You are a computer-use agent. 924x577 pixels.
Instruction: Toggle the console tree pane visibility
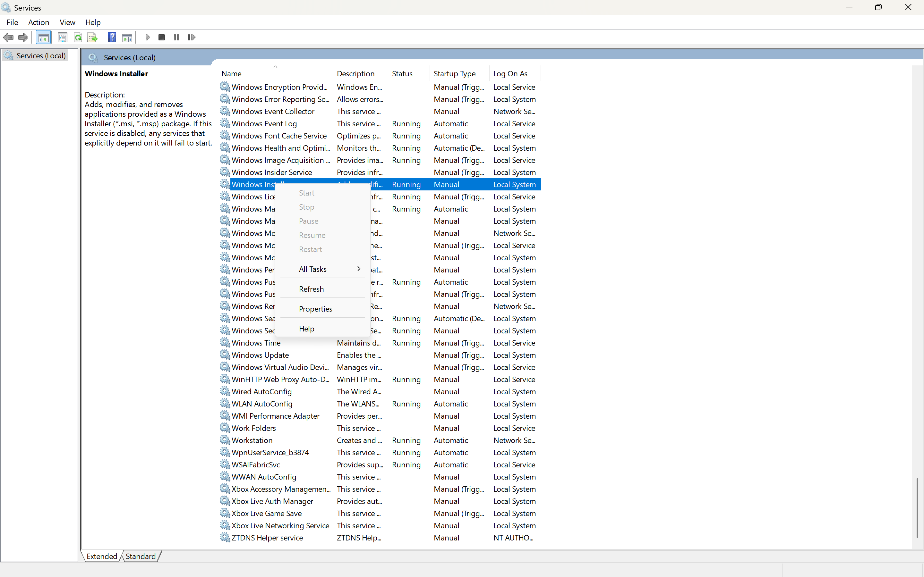43,37
